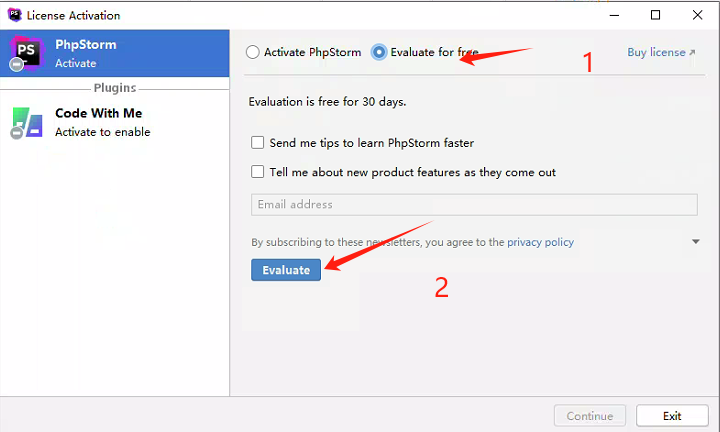Expand the newsletter details disclosure arrow
720x432 pixels.
[696, 241]
